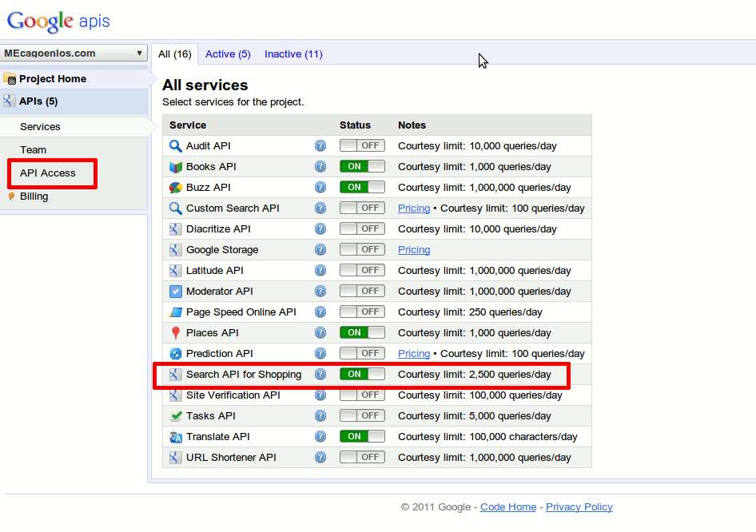Switch off the Translate API toggle
Screen dimensions: 756x532
[x=362, y=436]
